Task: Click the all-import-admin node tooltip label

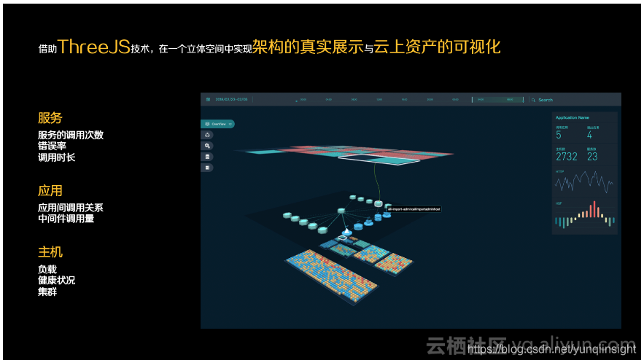Action: [x=414, y=209]
